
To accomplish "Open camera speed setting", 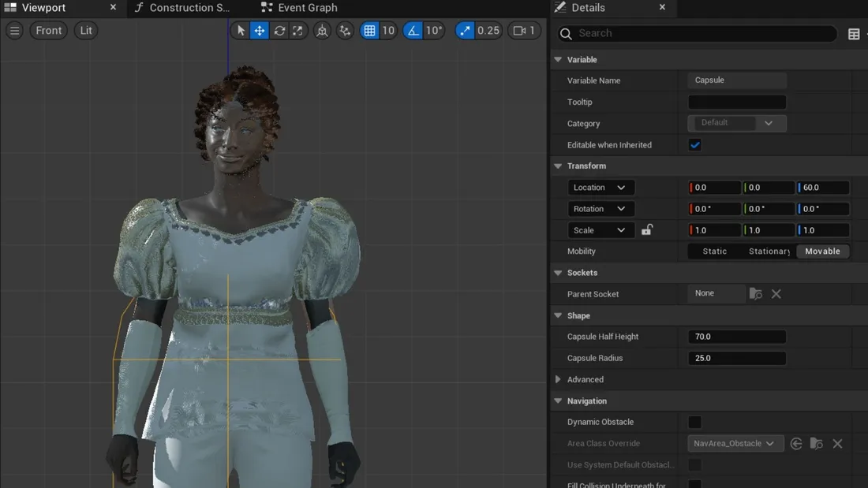I will pos(524,31).
